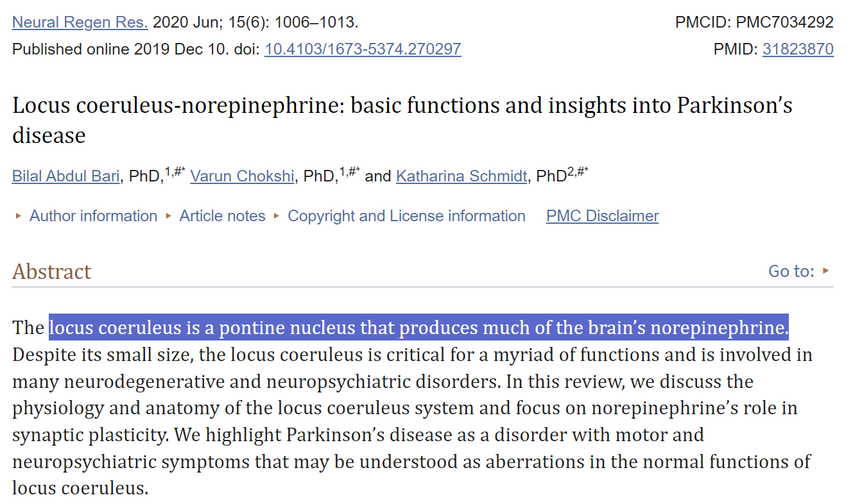
Task: Click the PMCID PMC7034292 text
Action: click(x=754, y=22)
